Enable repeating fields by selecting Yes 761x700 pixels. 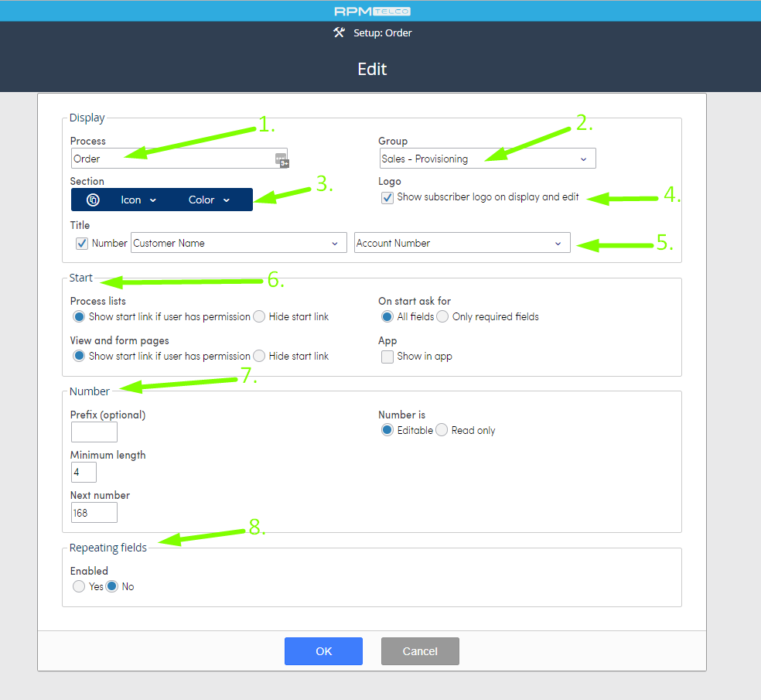click(78, 586)
